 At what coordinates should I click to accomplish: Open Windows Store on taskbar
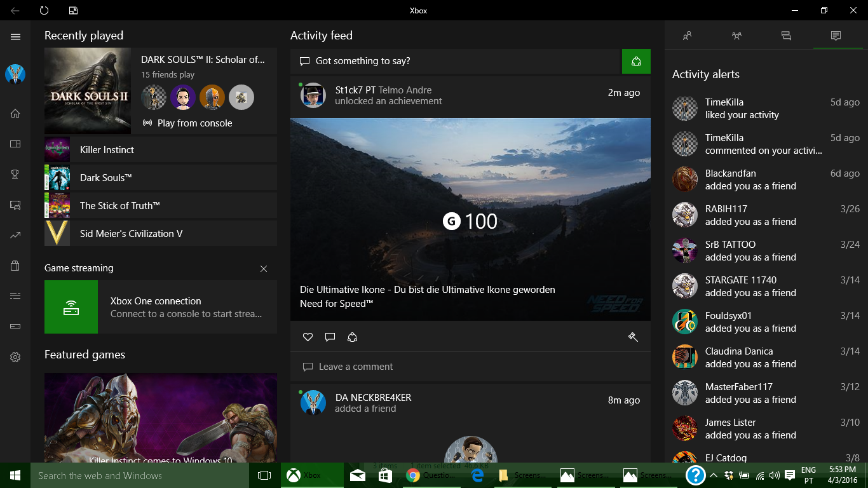pos(386,475)
